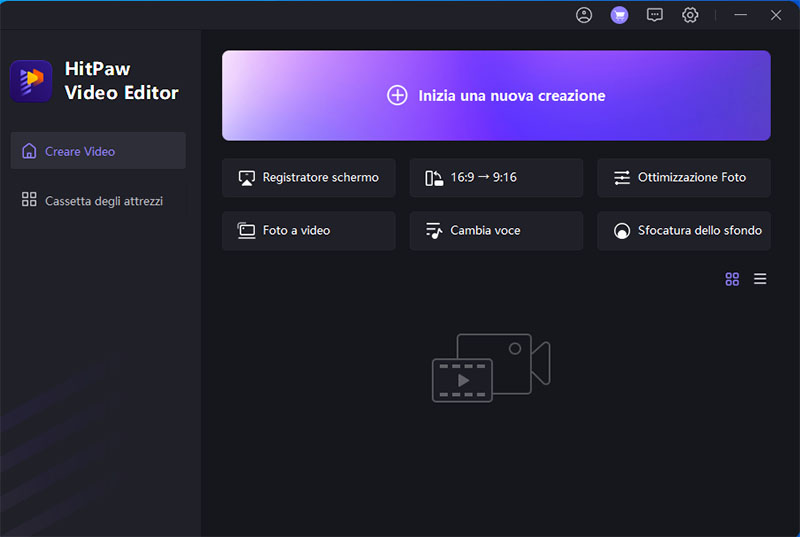Open Ottimizzazione Foto tool
This screenshot has width=800, height=537.
point(683,178)
